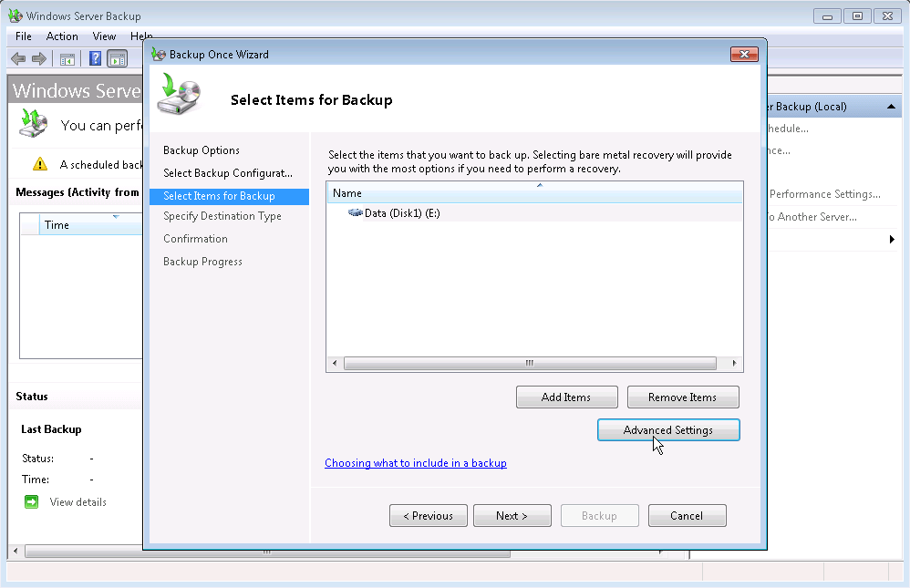Open the Choosing what to include link
910x588 pixels.
(x=416, y=463)
